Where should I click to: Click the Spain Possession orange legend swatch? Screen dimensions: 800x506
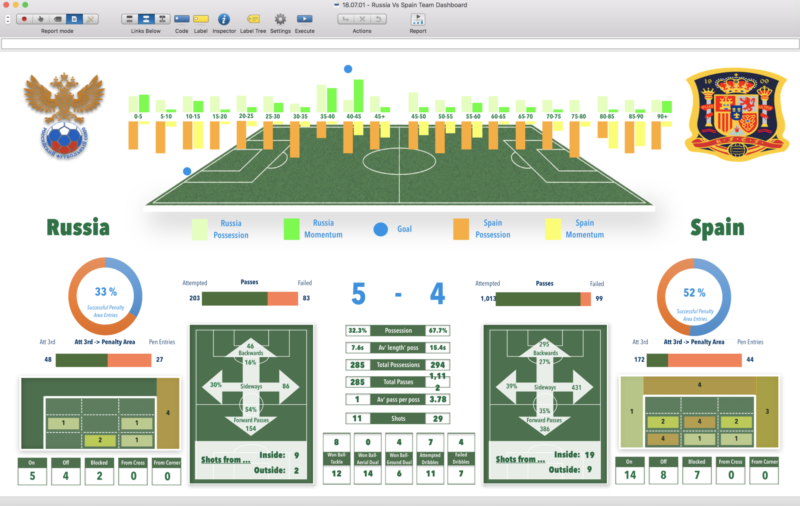[461, 229]
